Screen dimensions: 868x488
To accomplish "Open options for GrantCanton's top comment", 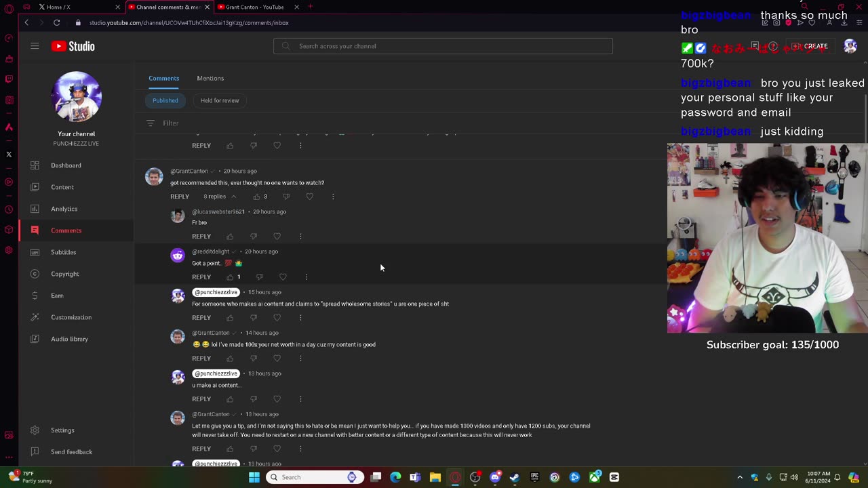I will tap(333, 197).
